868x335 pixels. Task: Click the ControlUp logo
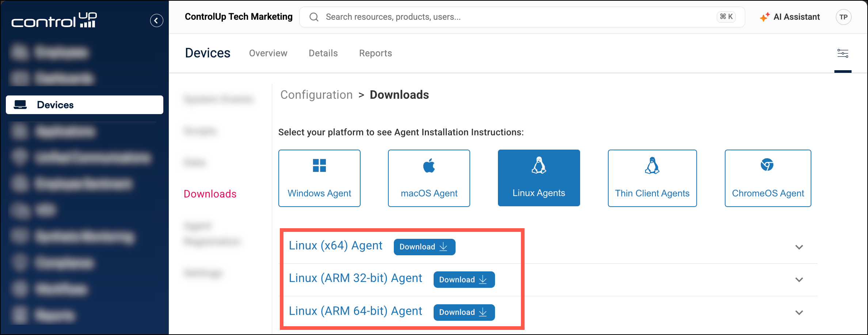pyautogui.click(x=54, y=20)
